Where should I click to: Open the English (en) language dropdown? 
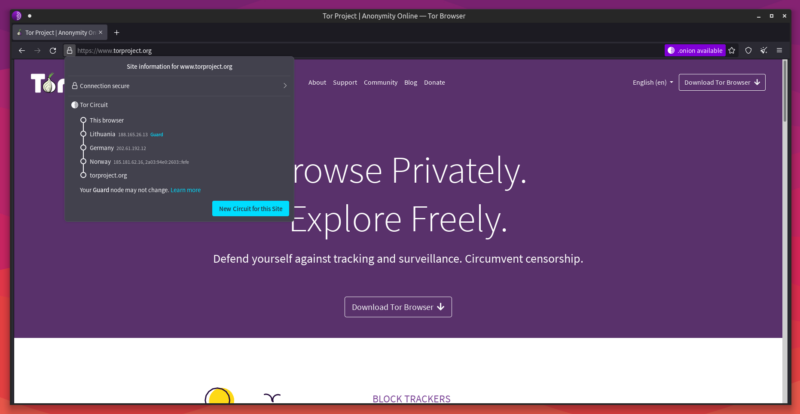click(x=653, y=83)
